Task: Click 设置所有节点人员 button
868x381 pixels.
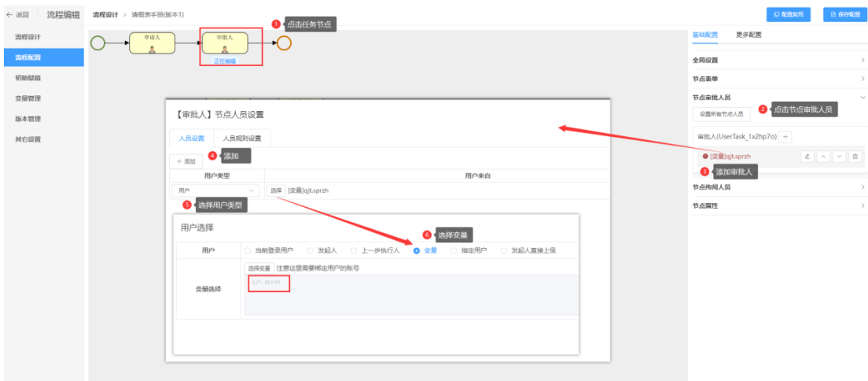Action: pos(721,114)
